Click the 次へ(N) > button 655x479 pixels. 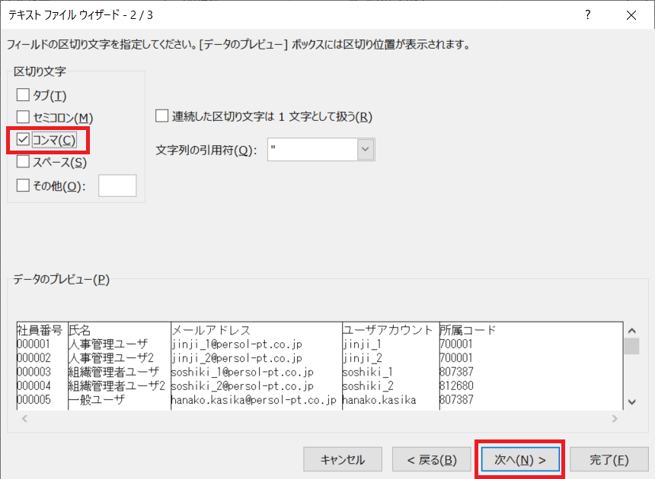point(520,460)
